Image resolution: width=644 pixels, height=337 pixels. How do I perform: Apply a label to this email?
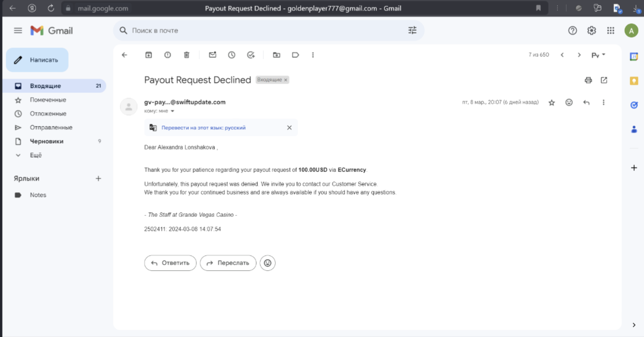[x=295, y=55]
